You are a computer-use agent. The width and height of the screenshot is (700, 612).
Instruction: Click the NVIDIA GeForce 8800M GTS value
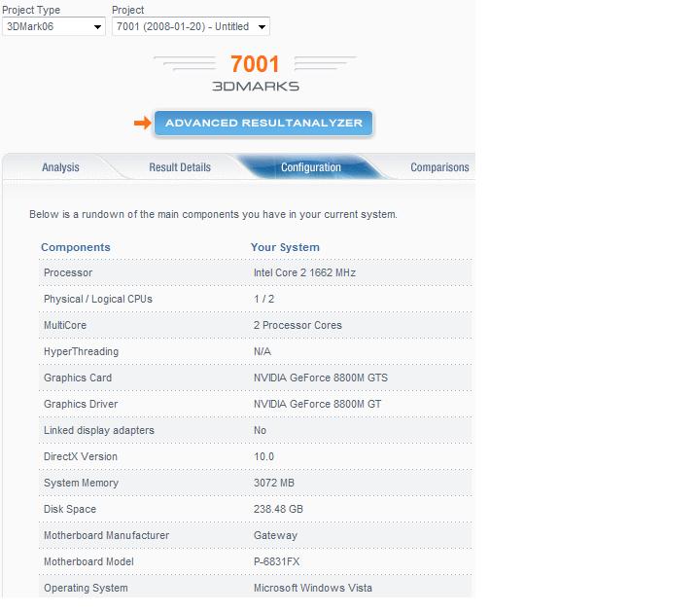(x=321, y=378)
